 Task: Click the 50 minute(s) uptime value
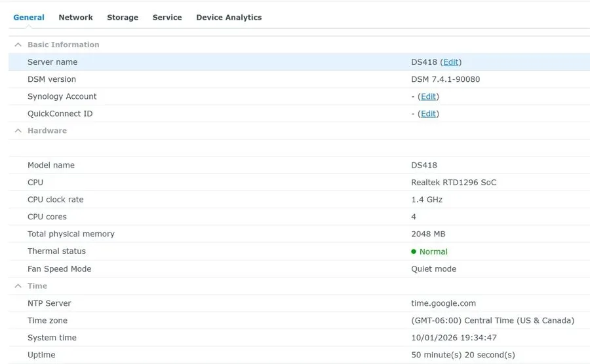pyautogui.click(x=463, y=355)
